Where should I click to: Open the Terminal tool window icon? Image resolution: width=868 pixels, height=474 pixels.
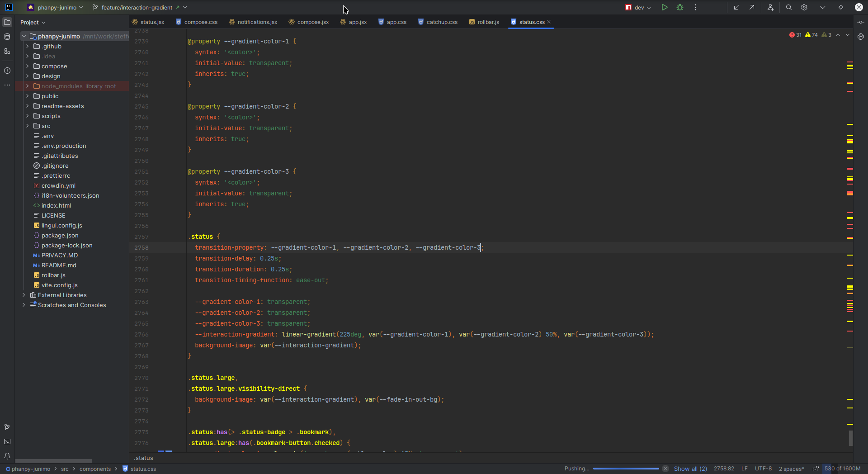7,441
